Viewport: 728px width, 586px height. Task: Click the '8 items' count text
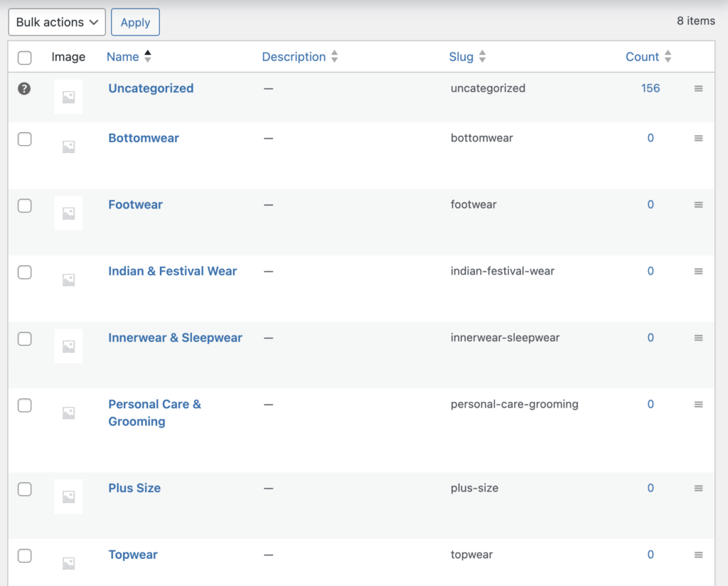(x=695, y=21)
